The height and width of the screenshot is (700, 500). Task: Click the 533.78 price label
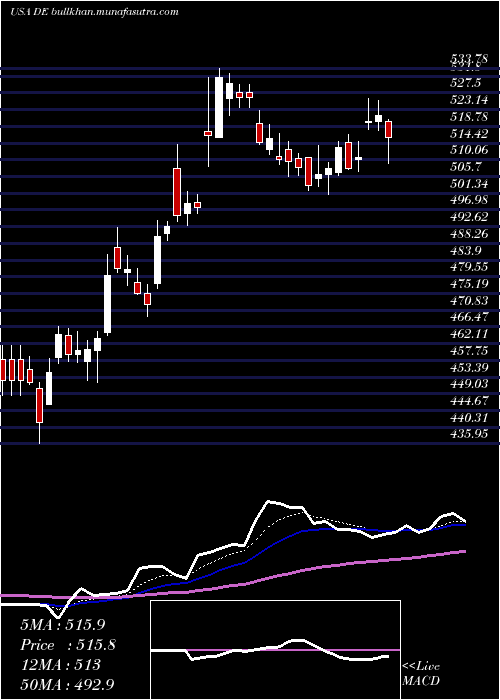pyautogui.click(x=469, y=58)
